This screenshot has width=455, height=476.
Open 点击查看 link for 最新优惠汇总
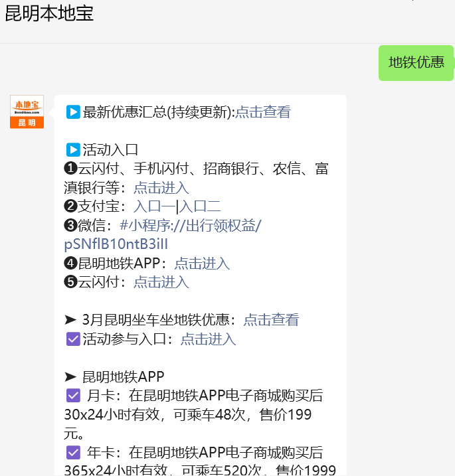pos(263,112)
